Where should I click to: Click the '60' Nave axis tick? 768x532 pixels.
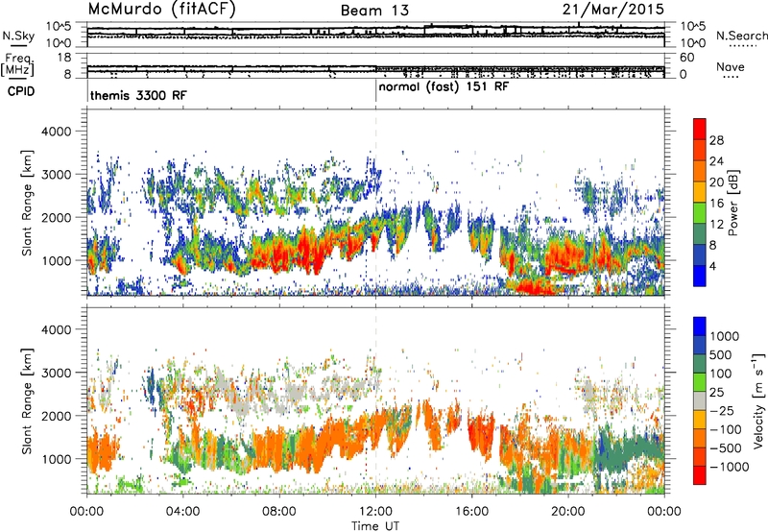686,58
